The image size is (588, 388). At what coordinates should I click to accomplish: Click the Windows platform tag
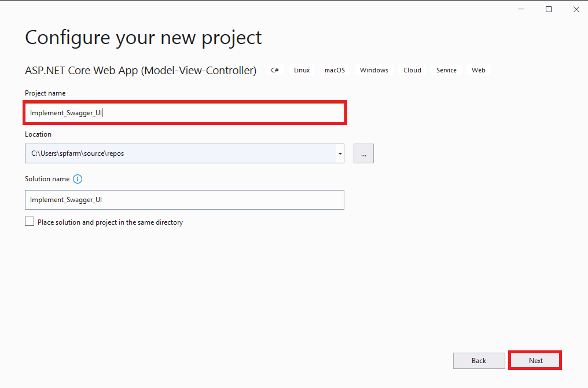[374, 70]
